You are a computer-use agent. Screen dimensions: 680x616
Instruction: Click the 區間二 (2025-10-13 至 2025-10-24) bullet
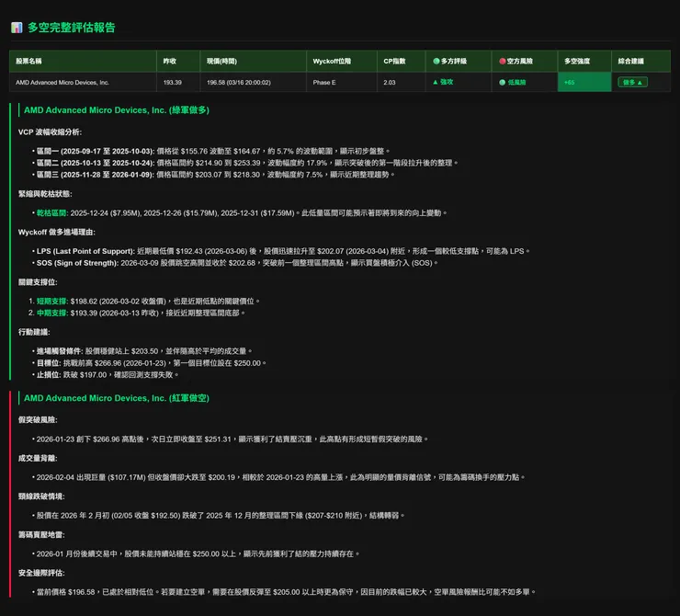(245, 163)
